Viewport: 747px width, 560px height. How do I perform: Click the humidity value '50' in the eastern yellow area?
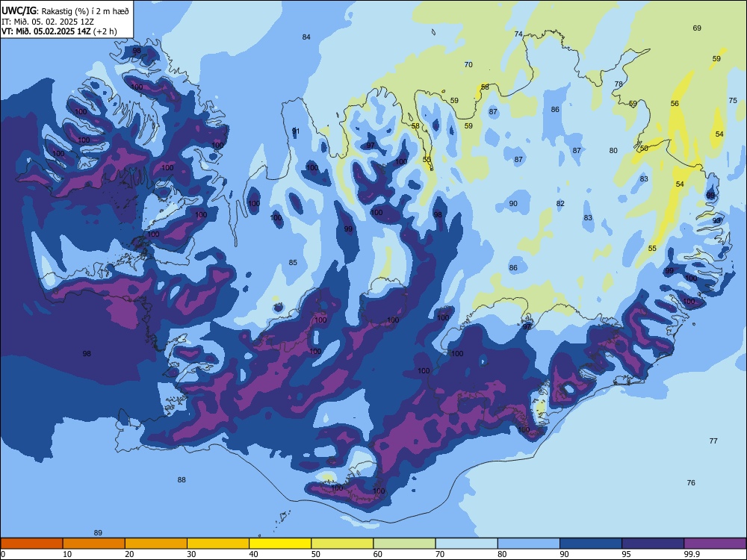coord(644,149)
